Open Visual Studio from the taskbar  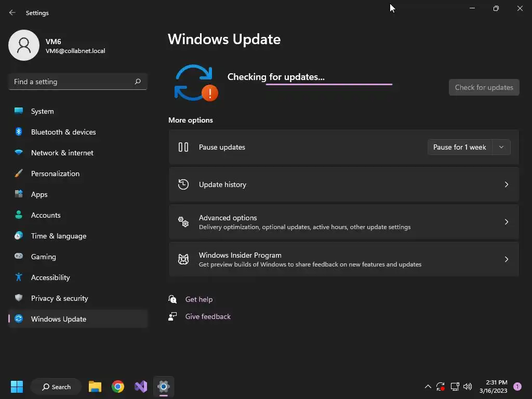click(x=141, y=387)
